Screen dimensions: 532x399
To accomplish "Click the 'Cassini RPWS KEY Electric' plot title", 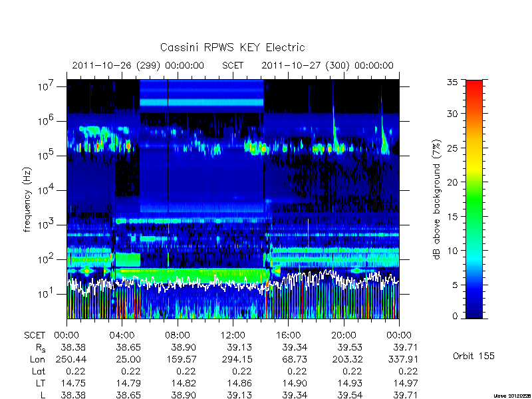I will 232,47.
